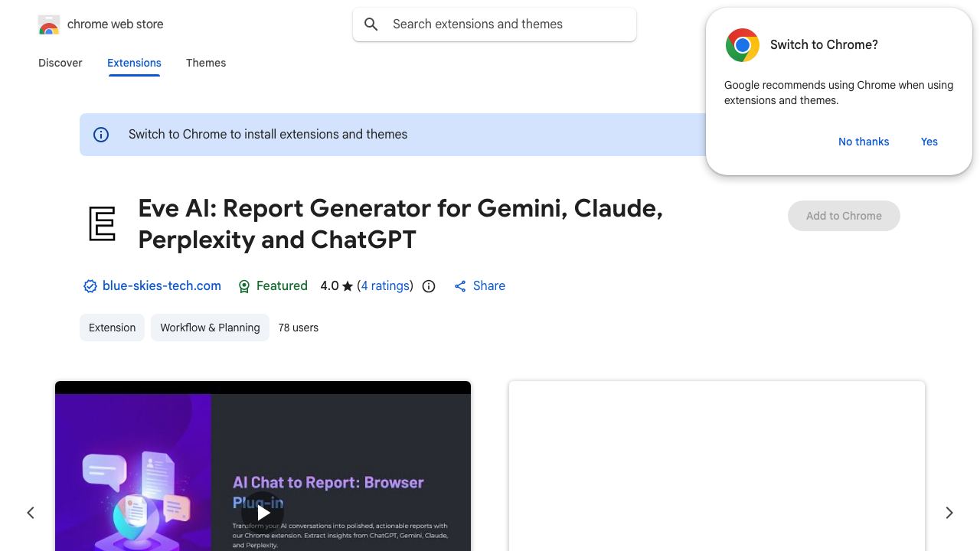Viewport: 980px width, 551px height.
Task: Click the Featured award badge icon
Action: coord(244,286)
